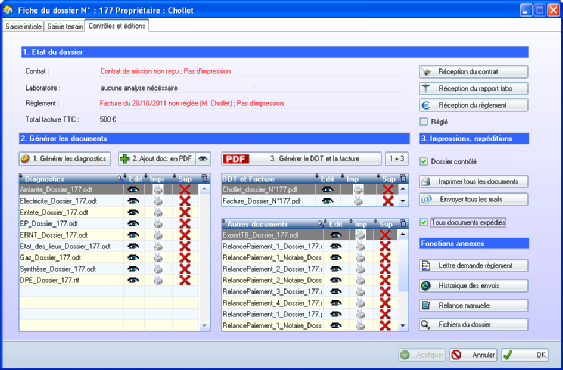Print Gaz_Dossier_177.odt using its printer icon
The height and width of the screenshot is (370, 563).
pyautogui.click(x=158, y=258)
